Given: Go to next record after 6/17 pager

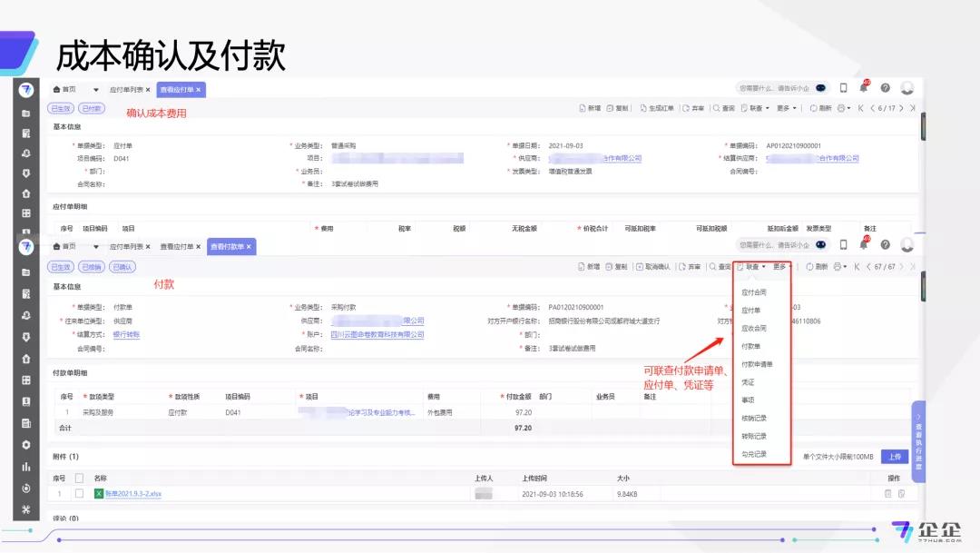Looking at the screenshot, I should 903,108.
